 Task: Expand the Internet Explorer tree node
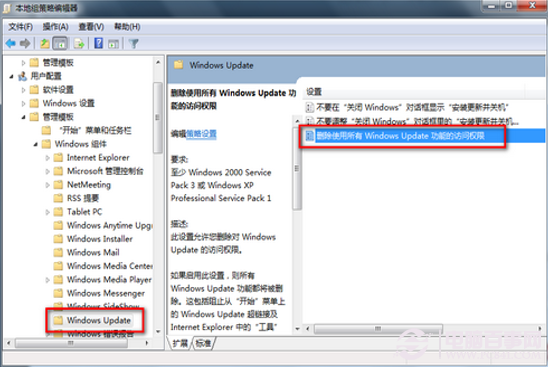tap(48, 158)
